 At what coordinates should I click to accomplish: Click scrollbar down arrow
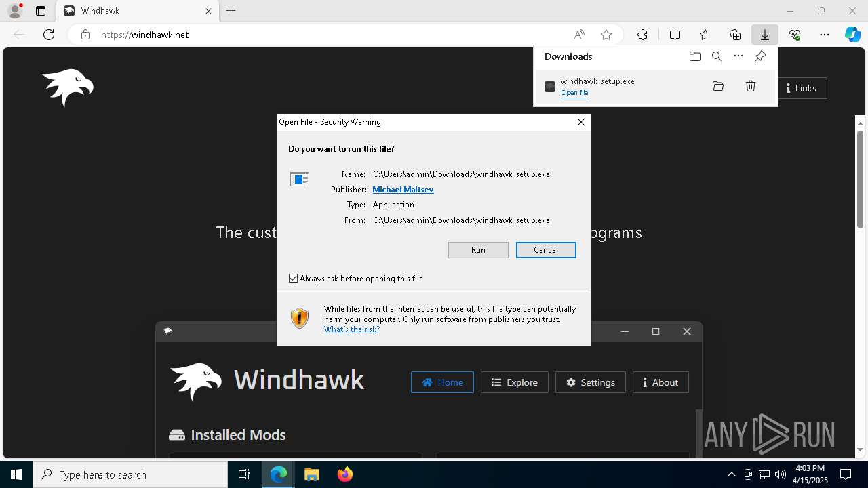coord(860,450)
